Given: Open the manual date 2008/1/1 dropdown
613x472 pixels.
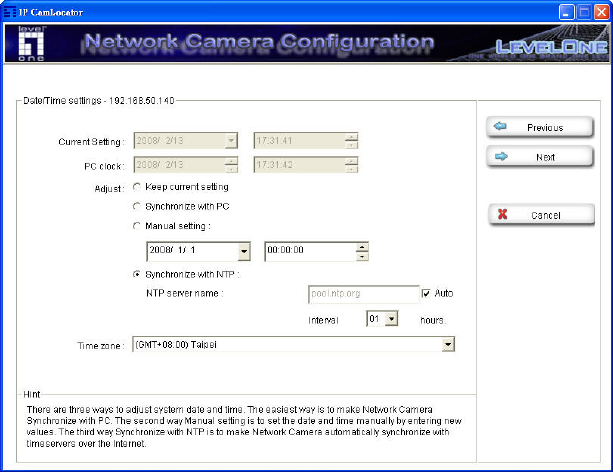Looking at the screenshot, I should pos(244,251).
